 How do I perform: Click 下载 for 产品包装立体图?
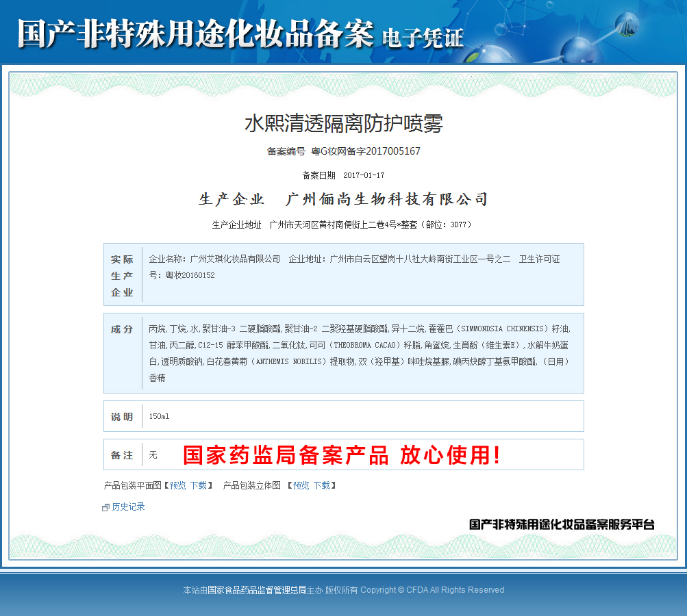pyautogui.click(x=322, y=485)
